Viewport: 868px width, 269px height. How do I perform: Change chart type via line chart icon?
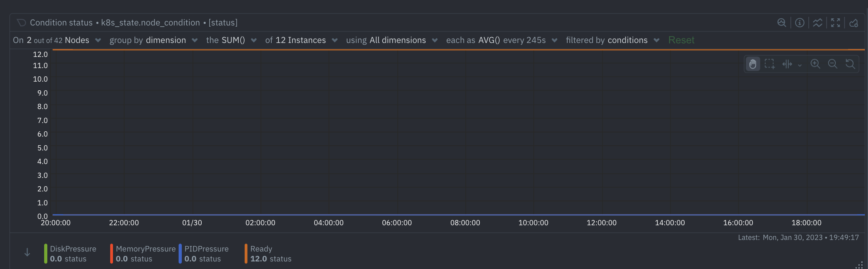click(817, 23)
